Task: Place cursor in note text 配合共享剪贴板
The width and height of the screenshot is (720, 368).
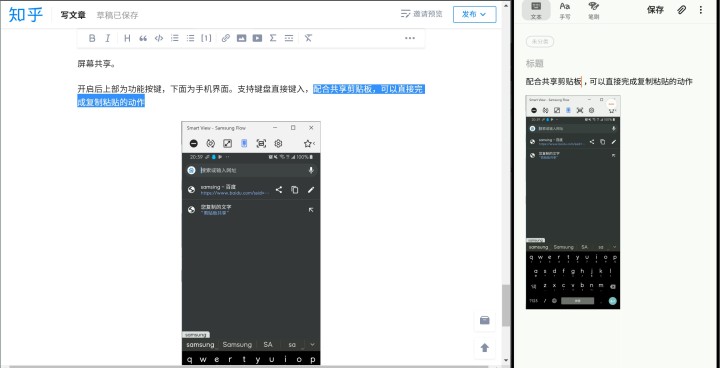Action: tap(553, 82)
